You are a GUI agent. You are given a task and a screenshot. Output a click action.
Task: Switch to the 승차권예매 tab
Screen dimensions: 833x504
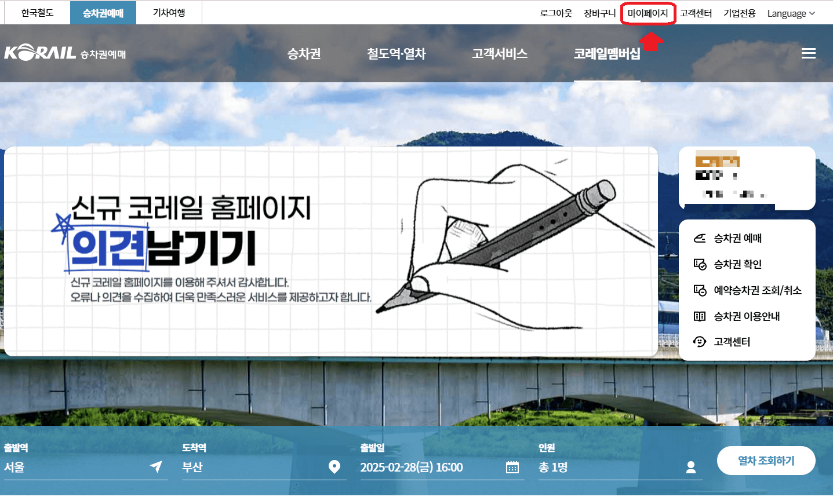[x=103, y=13]
